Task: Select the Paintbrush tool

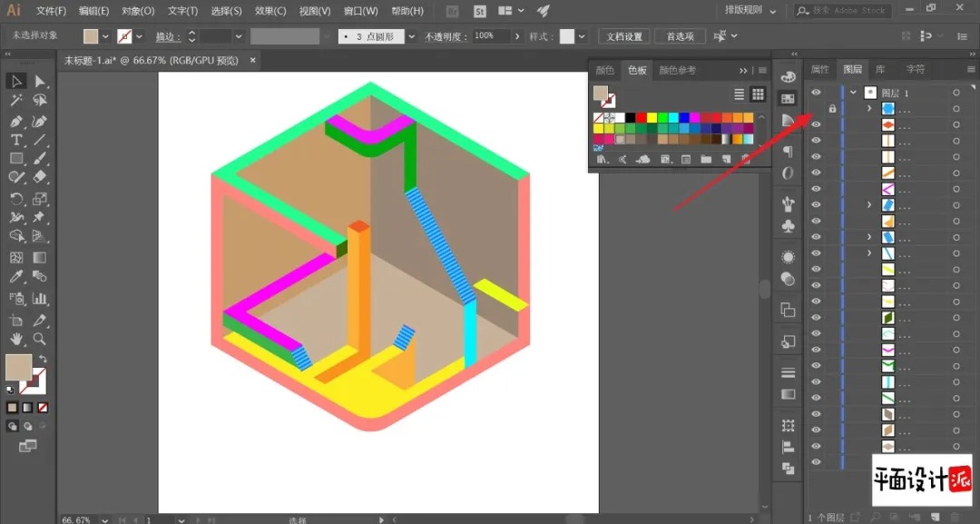Action: 40,159
